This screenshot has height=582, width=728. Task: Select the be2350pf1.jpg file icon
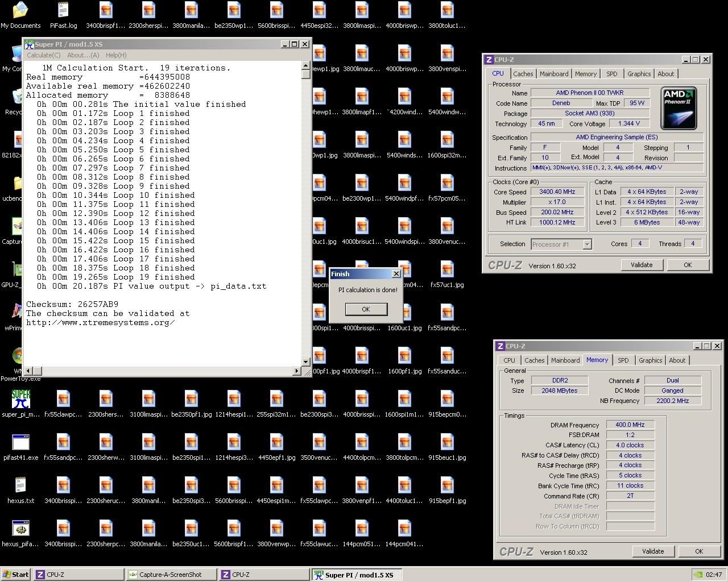(191, 399)
